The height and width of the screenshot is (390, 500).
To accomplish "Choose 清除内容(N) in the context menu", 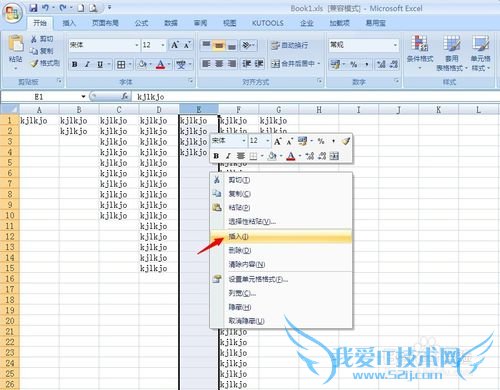I will pyautogui.click(x=281, y=264).
